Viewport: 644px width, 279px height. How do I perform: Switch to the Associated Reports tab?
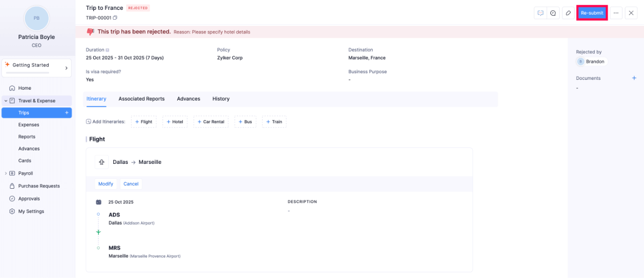(x=141, y=99)
